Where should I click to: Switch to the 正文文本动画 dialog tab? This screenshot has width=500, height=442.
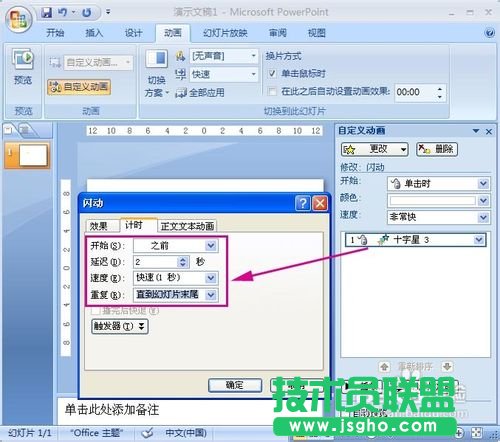tap(187, 226)
